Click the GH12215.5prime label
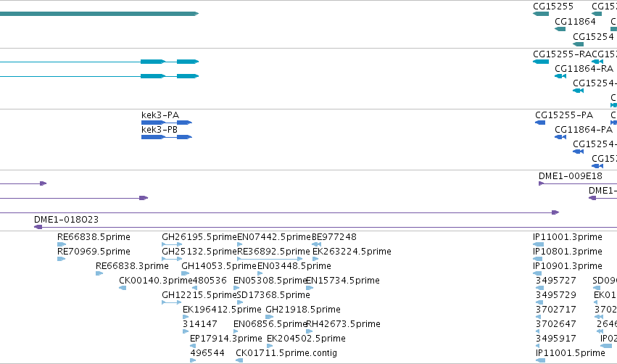 199,295
